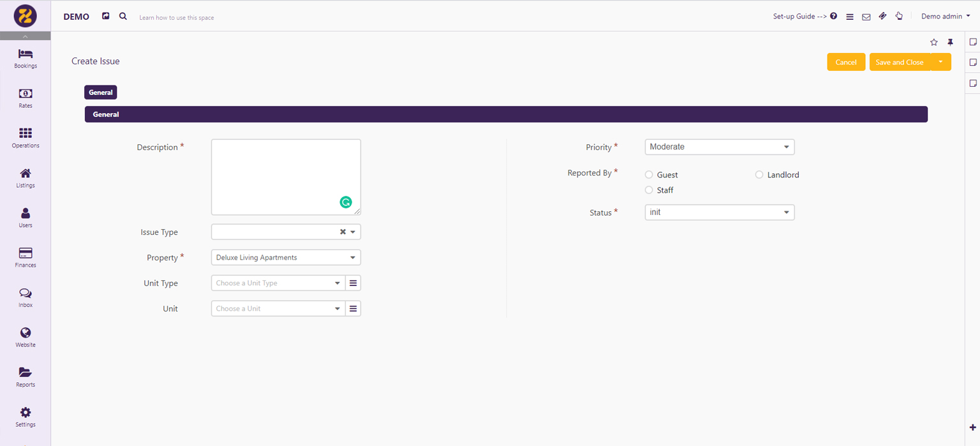
Task: Open the mail envelope icon in the header
Action: tap(866, 17)
